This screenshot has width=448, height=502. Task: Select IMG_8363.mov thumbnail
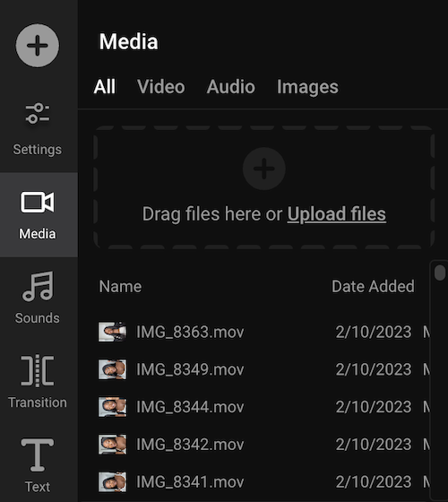coord(112,332)
